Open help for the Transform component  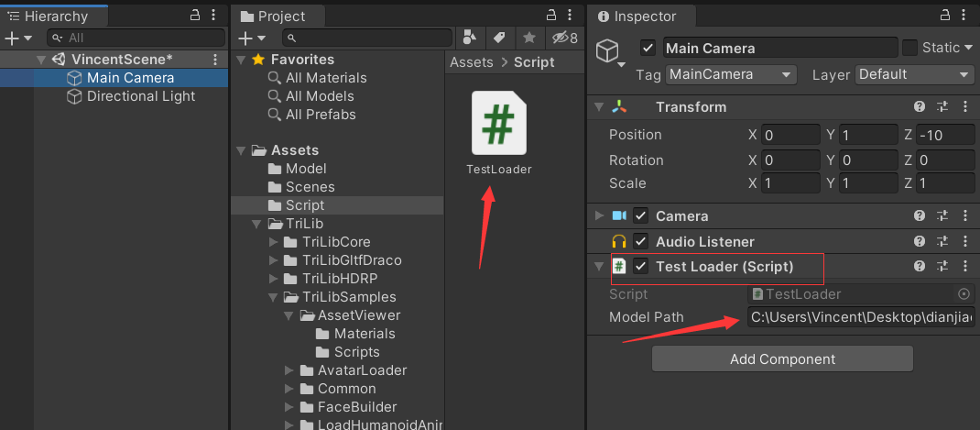tap(920, 107)
